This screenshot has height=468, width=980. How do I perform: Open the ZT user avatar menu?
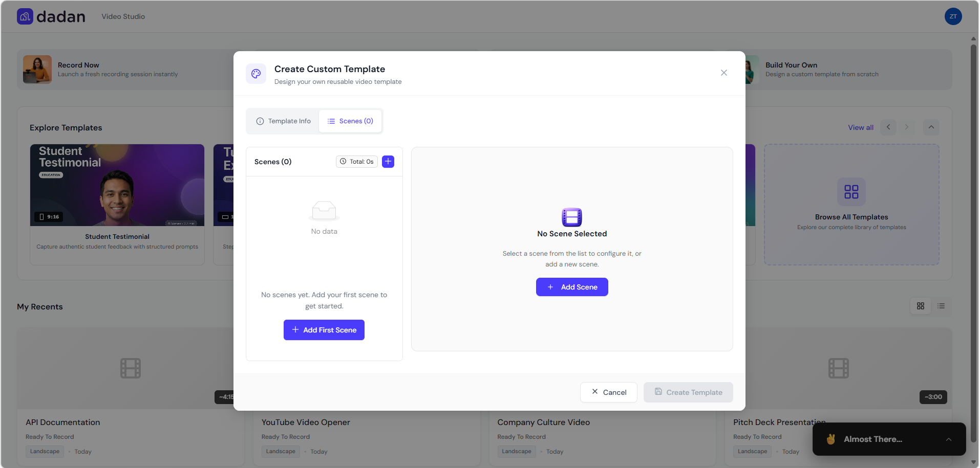pos(952,16)
